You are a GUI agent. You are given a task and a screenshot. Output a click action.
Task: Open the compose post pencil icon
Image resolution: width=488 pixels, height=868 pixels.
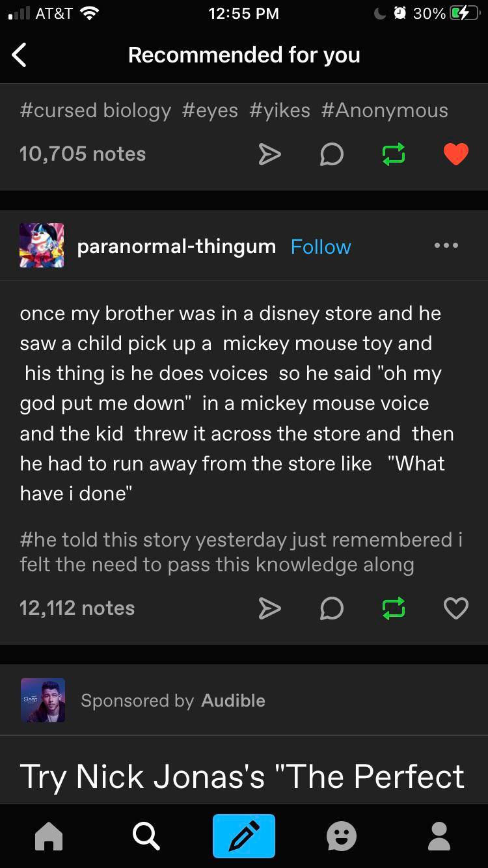click(x=243, y=836)
